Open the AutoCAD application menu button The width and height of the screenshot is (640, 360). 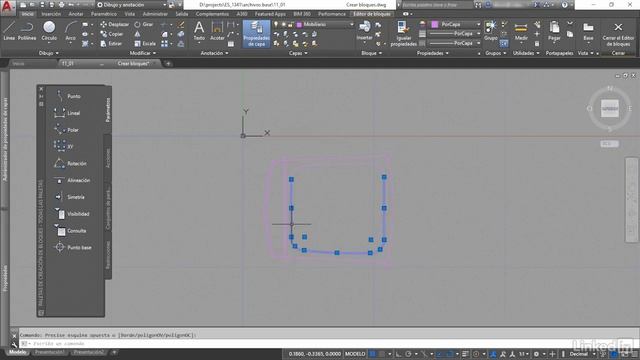tap(8, 7)
